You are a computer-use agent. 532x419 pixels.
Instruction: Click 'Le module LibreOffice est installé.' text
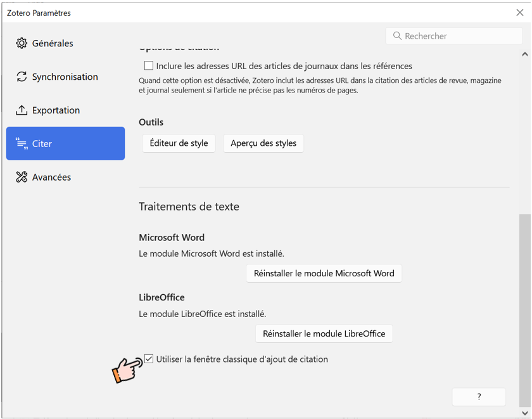click(203, 314)
